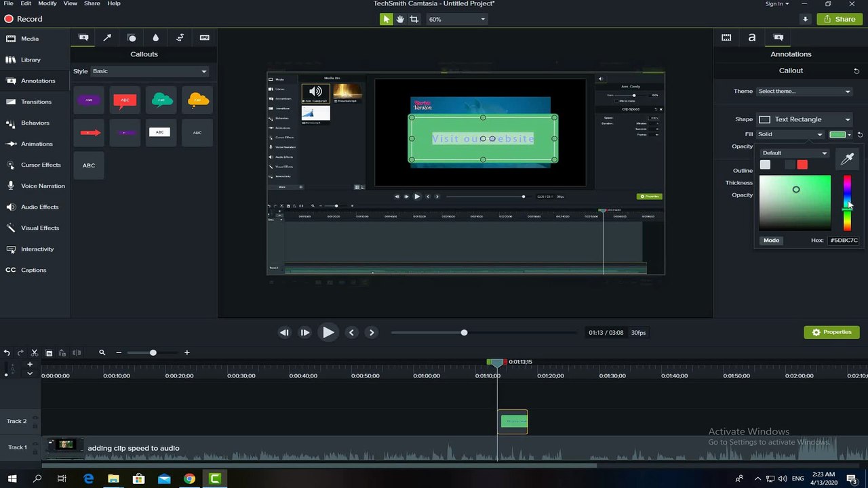
Task: Open the Theme 'Select theme...' dropdown
Action: [804, 91]
